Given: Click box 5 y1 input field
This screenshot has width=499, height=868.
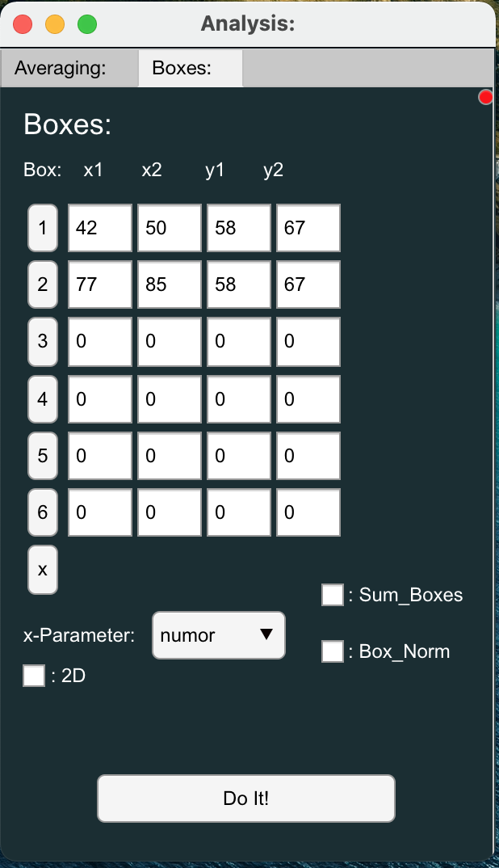Looking at the screenshot, I should (x=239, y=456).
